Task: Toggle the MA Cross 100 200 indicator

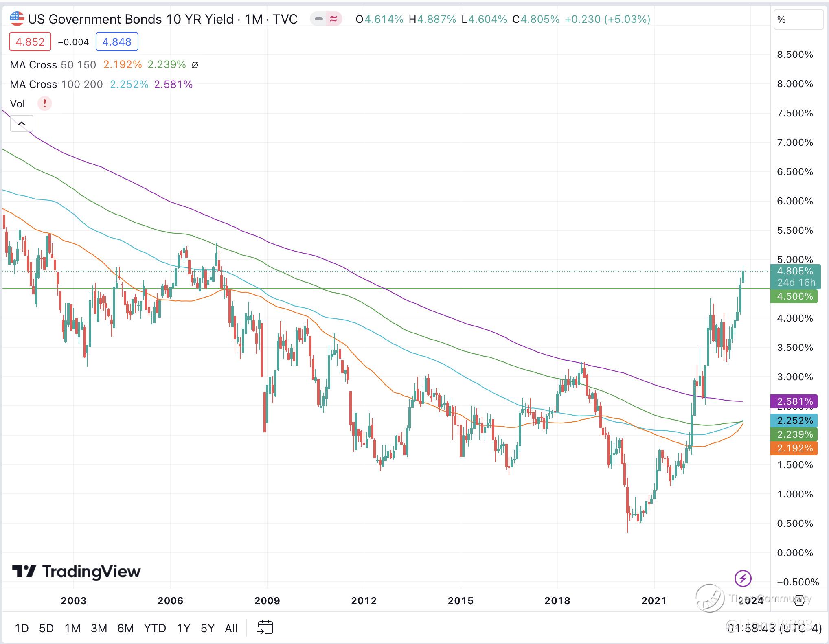Action: (56, 84)
